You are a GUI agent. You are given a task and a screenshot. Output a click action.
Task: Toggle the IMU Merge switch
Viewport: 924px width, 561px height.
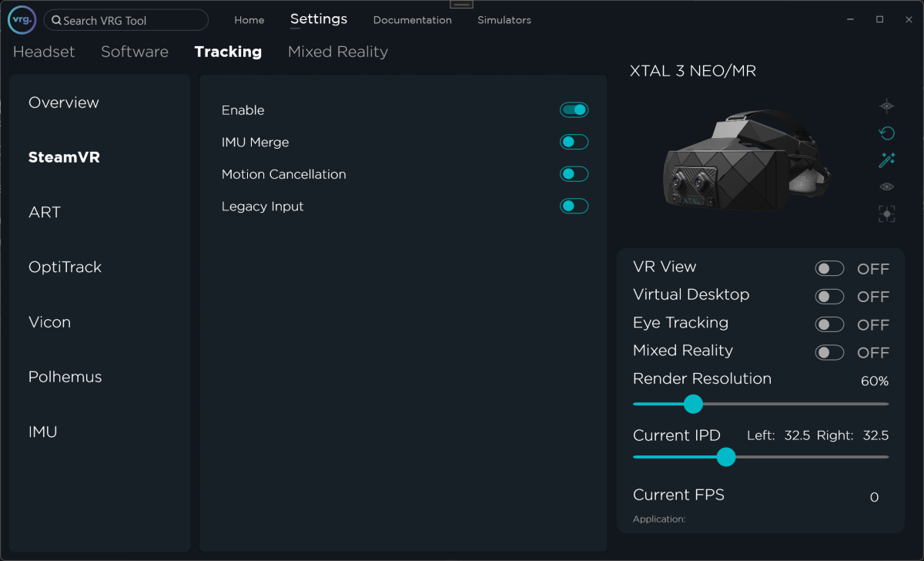(574, 142)
